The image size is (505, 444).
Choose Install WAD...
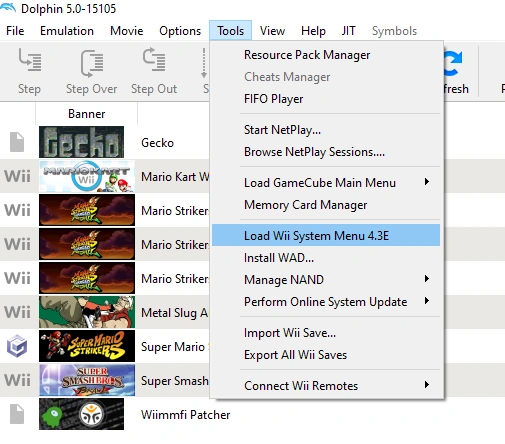[x=326, y=258]
